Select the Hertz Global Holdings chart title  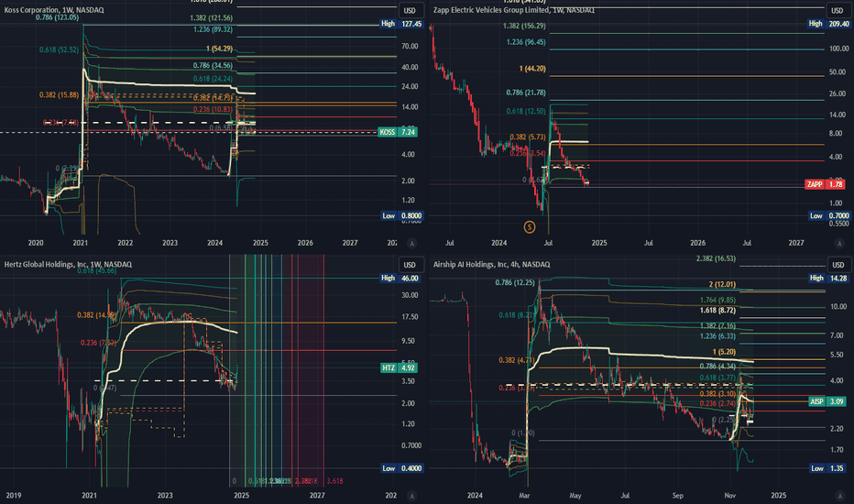tap(68, 264)
